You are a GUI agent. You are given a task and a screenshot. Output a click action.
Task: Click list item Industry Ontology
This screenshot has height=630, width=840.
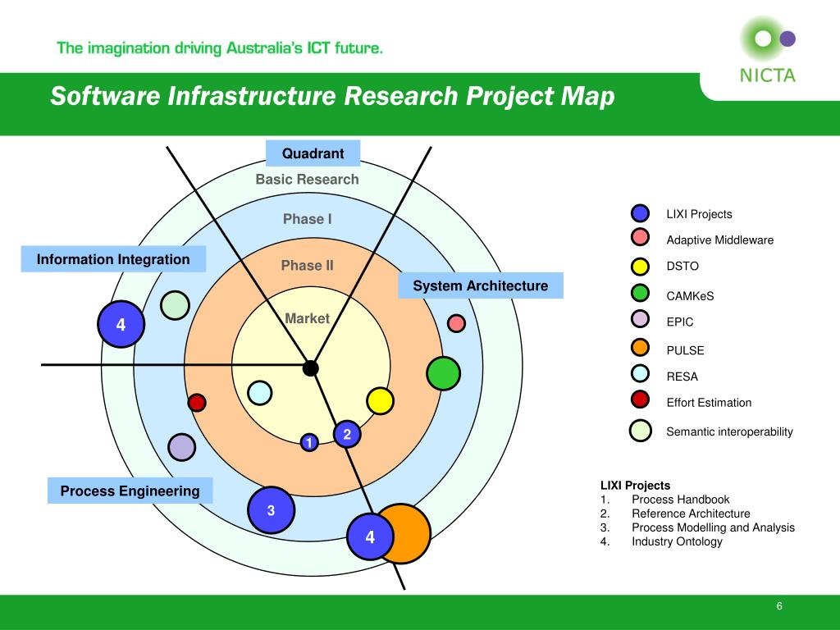[x=677, y=541]
